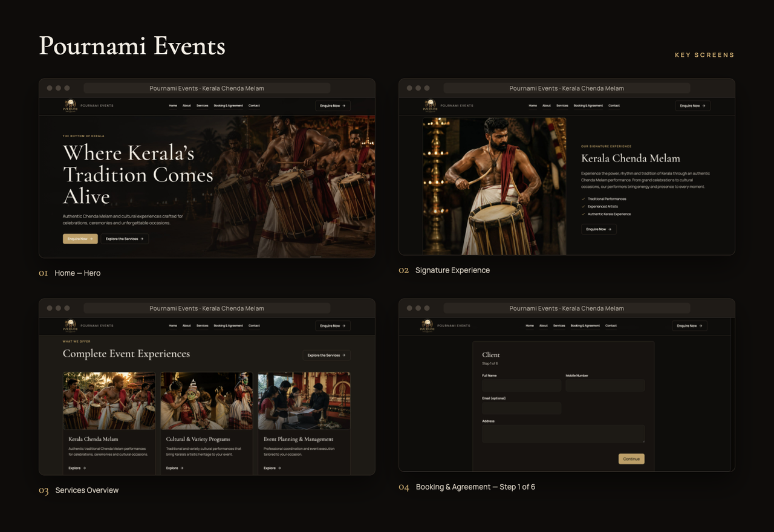Screen dimensions: 774x532
Task: Click the "Complete Event Experiences" heading
Action: point(126,354)
